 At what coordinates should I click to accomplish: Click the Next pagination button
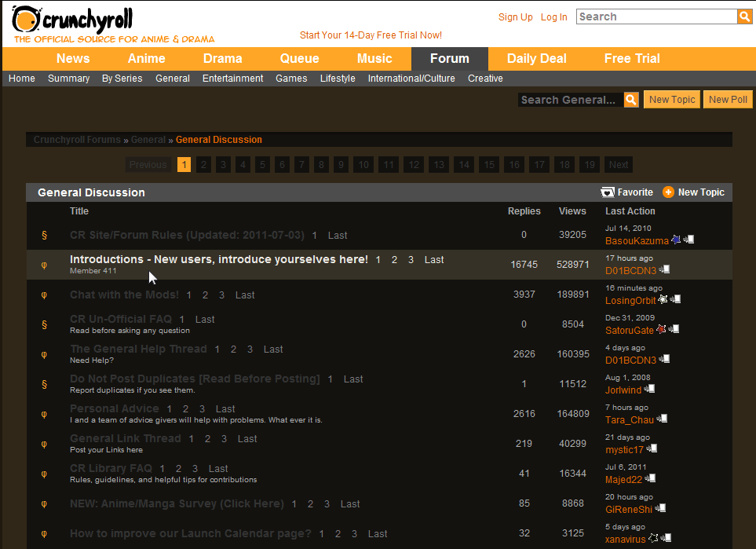click(618, 164)
